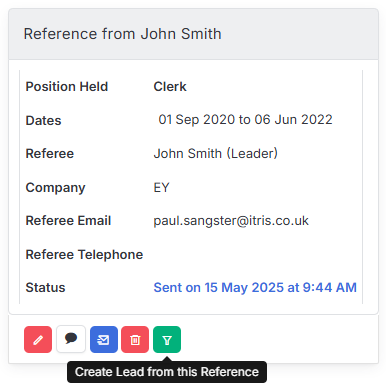Click the 'Status' field label
Image resolution: width=386 pixels, height=389 pixels.
[x=45, y=287]
